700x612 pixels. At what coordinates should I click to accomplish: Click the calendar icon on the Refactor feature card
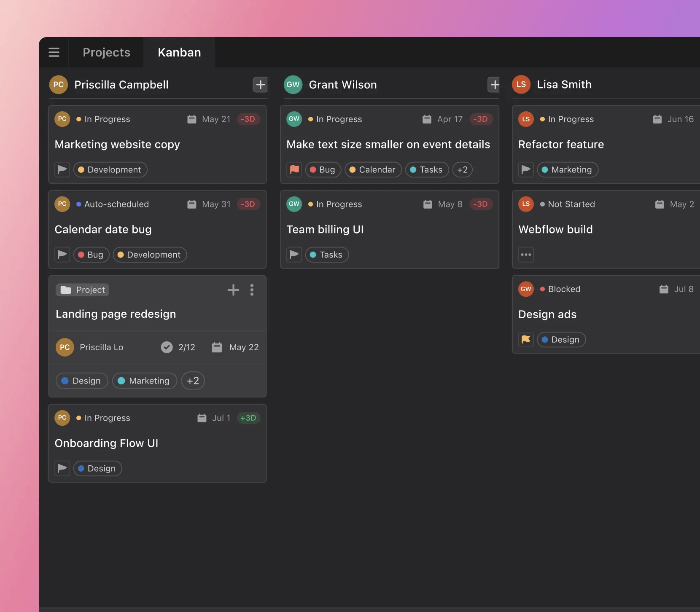(x=657, y=119)
